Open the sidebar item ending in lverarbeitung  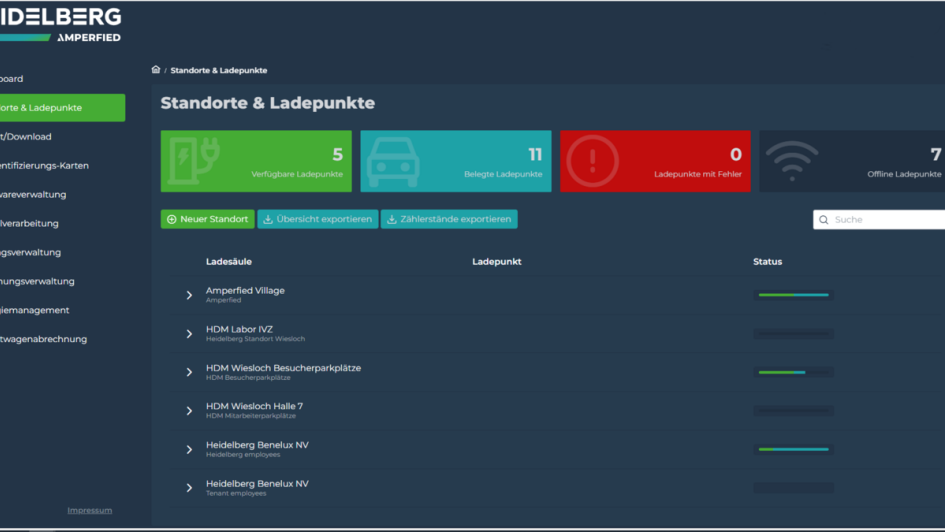[30, 224]
